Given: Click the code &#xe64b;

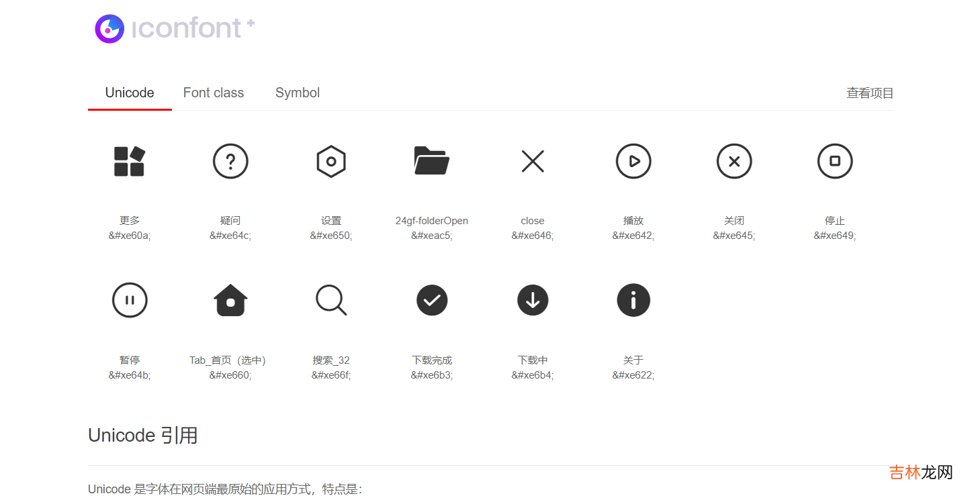Looking at the screenshot, I should click(x=130, y=375).
